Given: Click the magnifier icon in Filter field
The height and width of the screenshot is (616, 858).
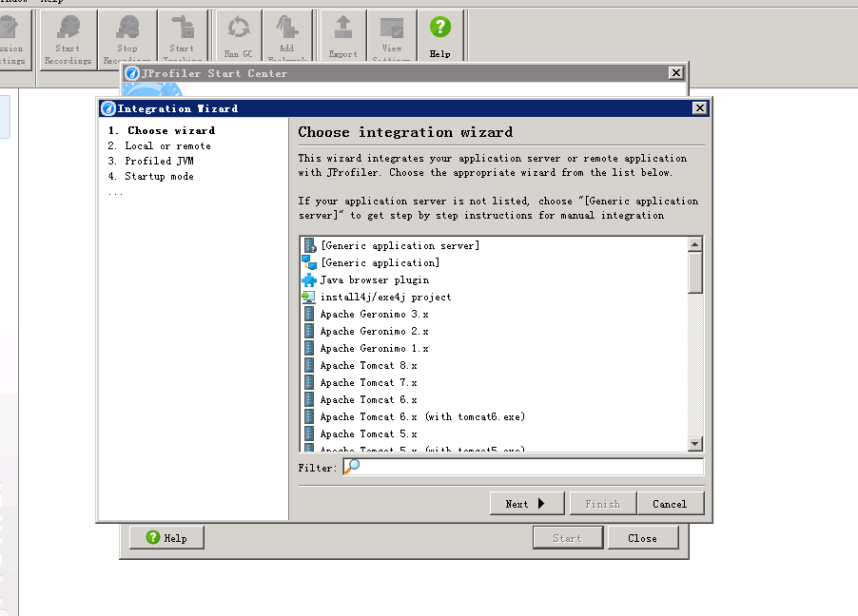Looking at the screenshot, I should (x=352, y=466).
